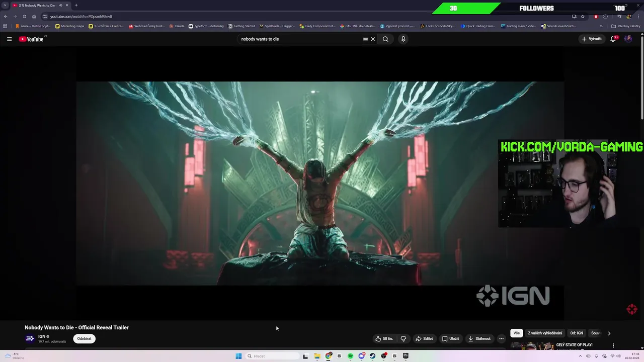Click the Vytvořit create button
Screen dimensions: 644x362
point(592,39)
